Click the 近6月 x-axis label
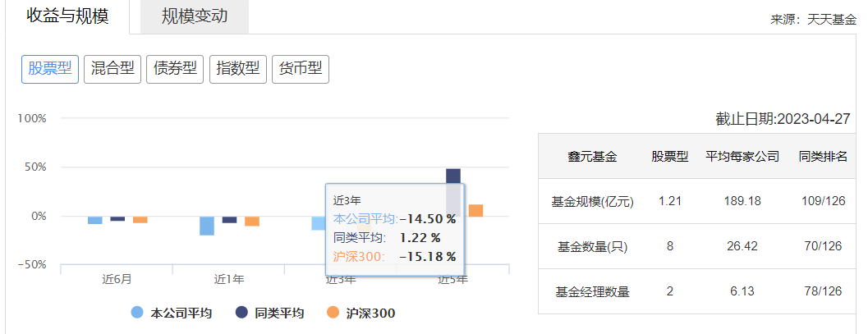The width and height of the screenshot is (868, 334). 117,279
